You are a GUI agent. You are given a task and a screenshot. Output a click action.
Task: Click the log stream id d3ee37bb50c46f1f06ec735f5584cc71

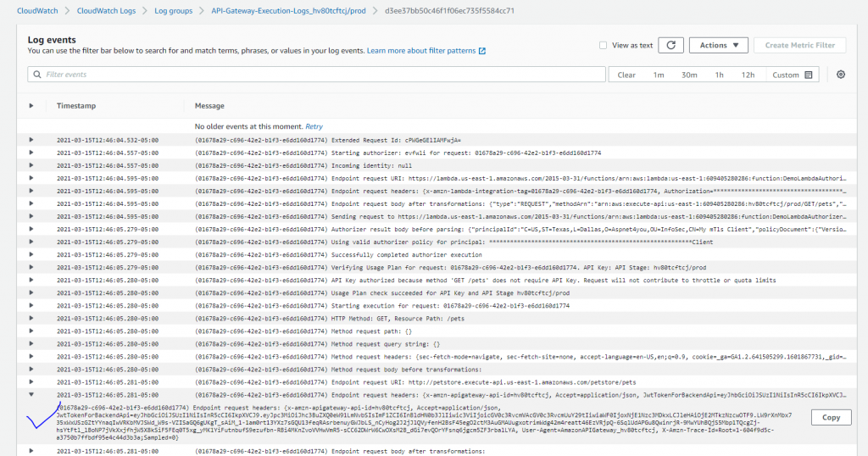(449, 10)
